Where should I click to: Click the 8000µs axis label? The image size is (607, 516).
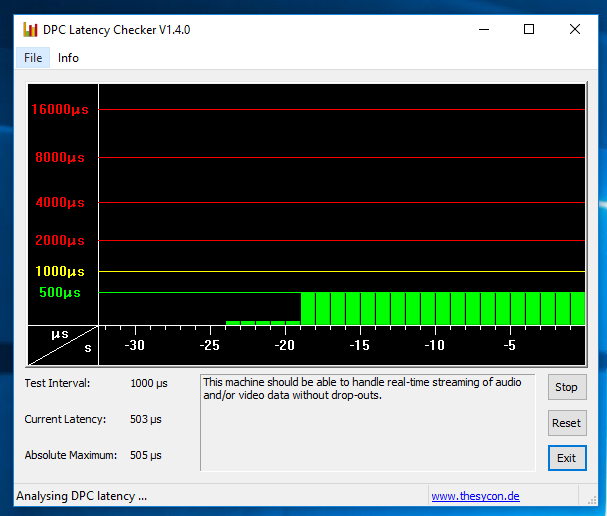click(60, 158)
